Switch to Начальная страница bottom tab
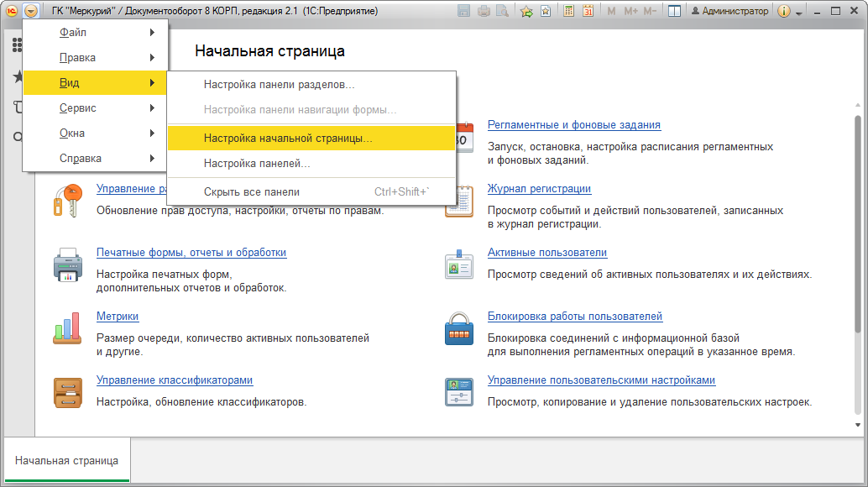The image size is (868, 487). [67, 460]
